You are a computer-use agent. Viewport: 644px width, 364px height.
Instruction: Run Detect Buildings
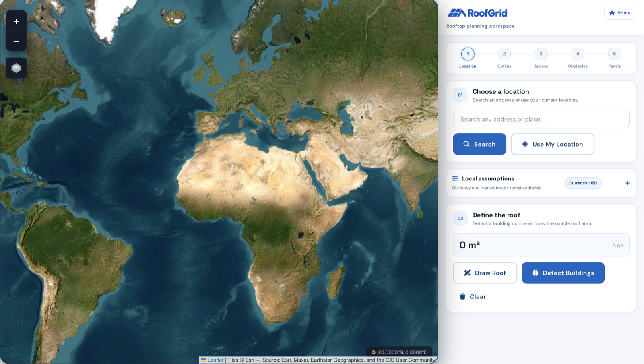click(563, 273)
